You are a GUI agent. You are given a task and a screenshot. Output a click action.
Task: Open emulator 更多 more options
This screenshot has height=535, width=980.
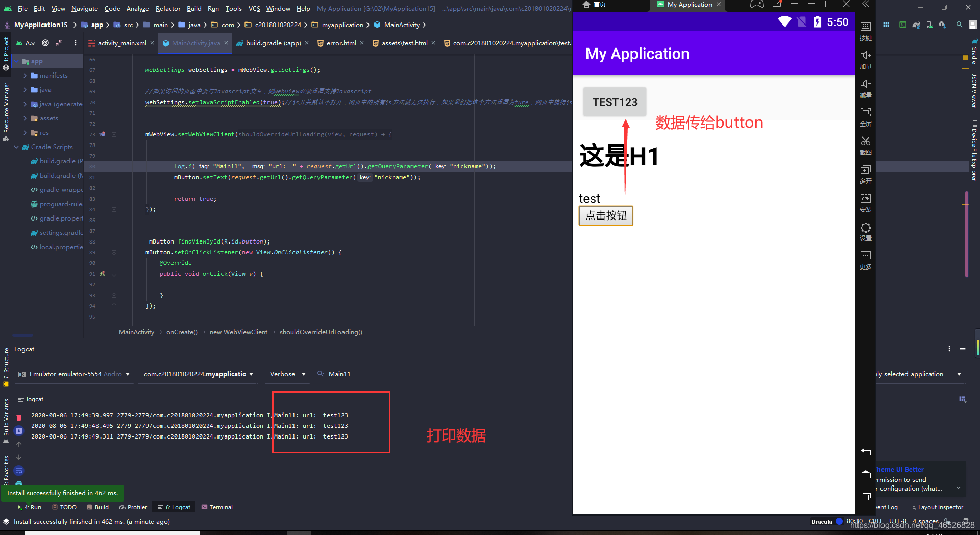866,260
